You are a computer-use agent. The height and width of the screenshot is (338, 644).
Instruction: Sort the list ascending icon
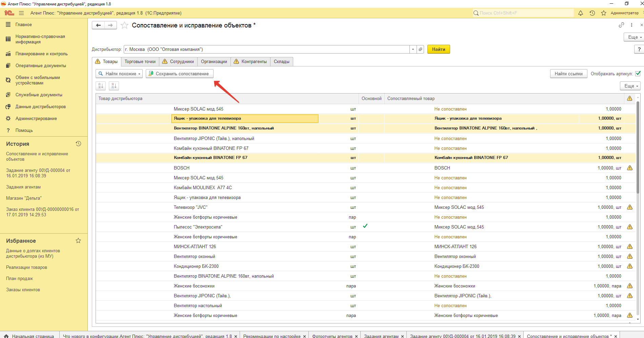point(101,86)
